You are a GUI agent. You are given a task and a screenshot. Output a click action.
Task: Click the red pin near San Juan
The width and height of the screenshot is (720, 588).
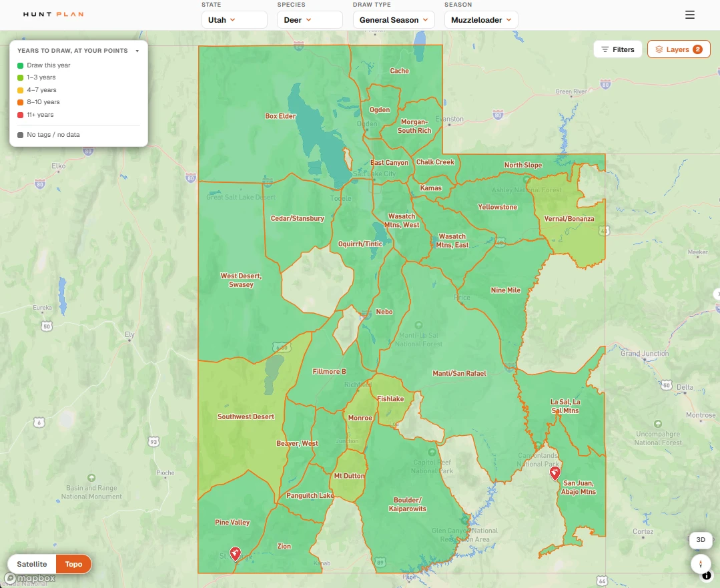555,473
